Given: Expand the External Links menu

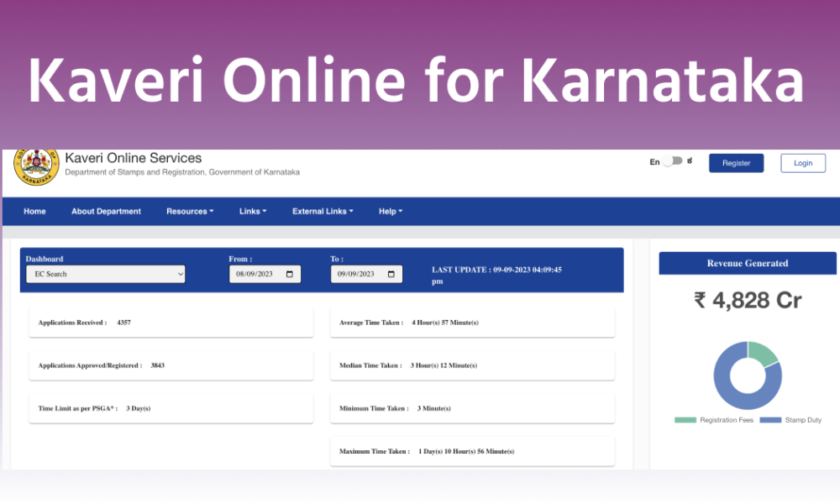Looking at the screenshot, I should [323, 212].
